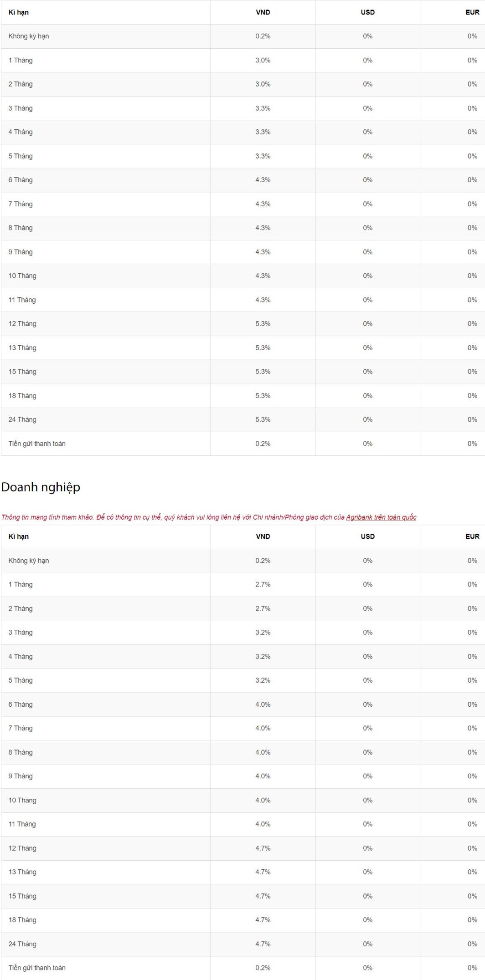
Task: Select the 5.3% rate in the 24 Tháng row
Action: click(x=263, y=419)
